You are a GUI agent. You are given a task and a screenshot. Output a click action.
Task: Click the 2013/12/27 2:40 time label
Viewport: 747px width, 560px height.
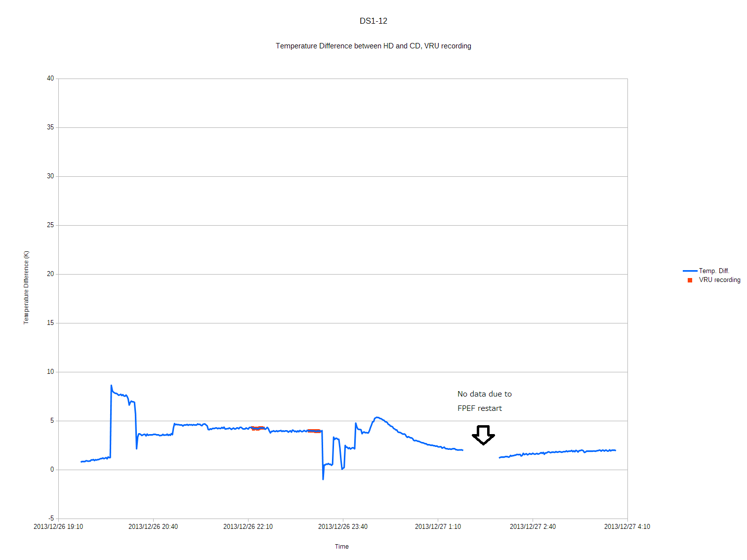click(x=533, y=527)
